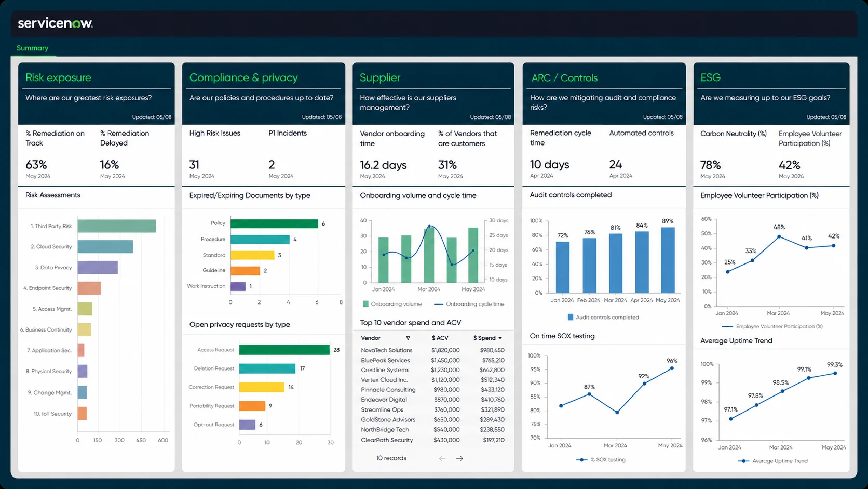Image resolution: width=868 pixels, height=489 pixels.
Task: Click the Procedure documents bar
Action: click(x=260, y=239)
